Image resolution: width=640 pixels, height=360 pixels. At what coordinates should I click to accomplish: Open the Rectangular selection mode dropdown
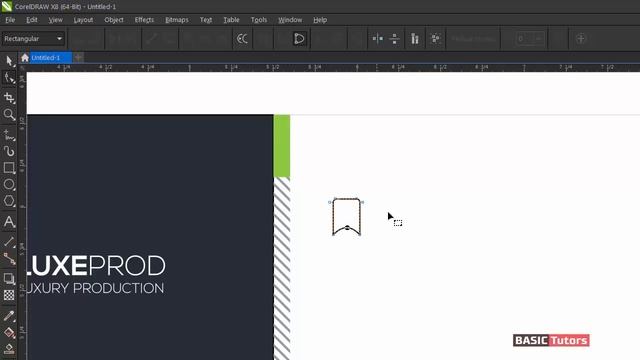tap(33, 39)
